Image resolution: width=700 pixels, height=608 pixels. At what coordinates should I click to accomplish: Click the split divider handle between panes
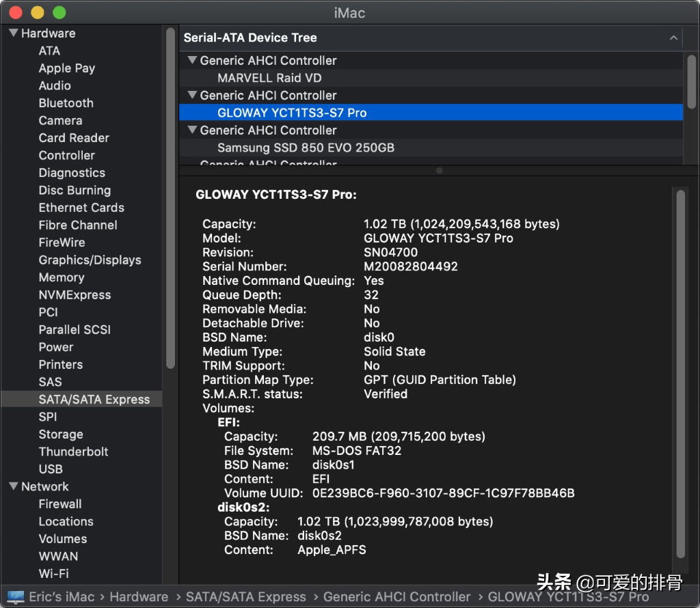coord(439,170)
